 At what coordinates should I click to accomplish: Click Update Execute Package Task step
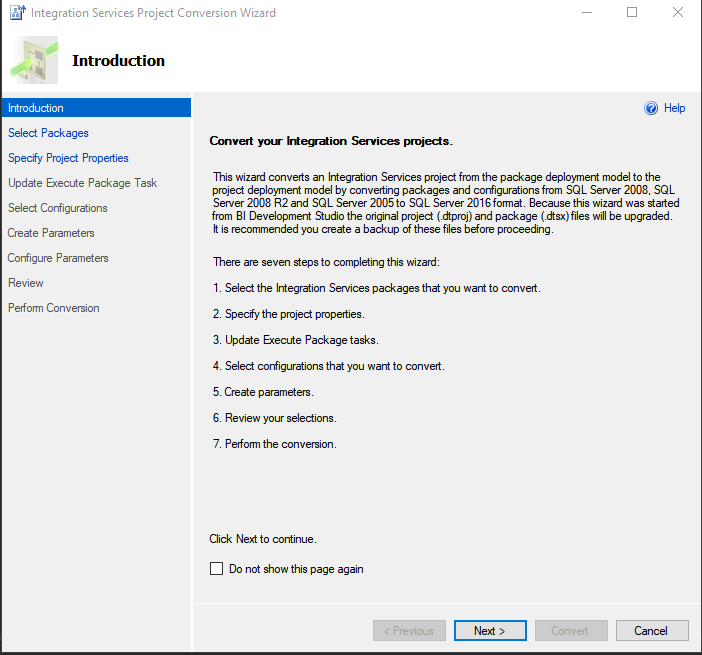click(82, 183)
